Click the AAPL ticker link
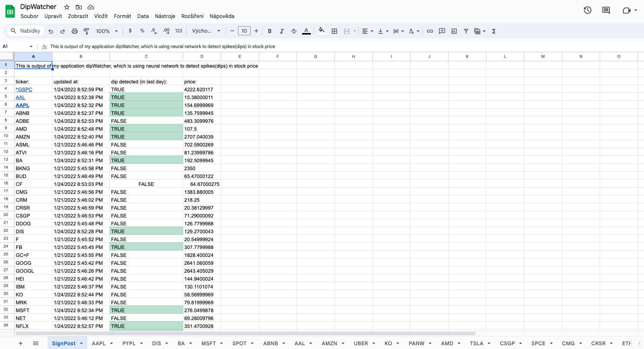This screenshot has width=644, height=349. pos(23,105)
